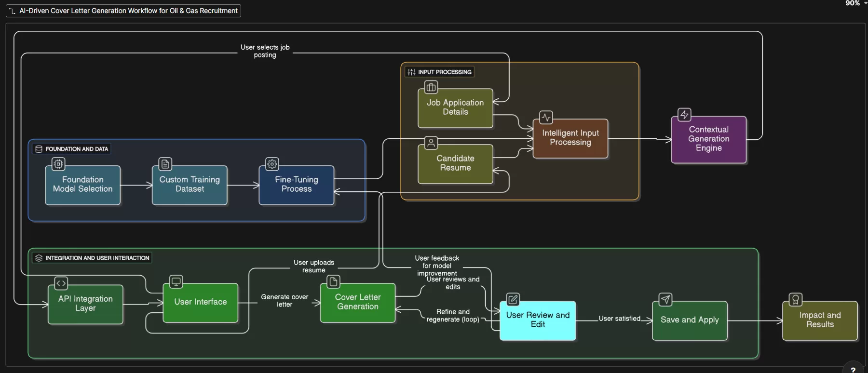The width and height of the screenshot is (868, 373).
Task: Click the 'User uploads resume' edge label
Action: click(x=314, y=266)
